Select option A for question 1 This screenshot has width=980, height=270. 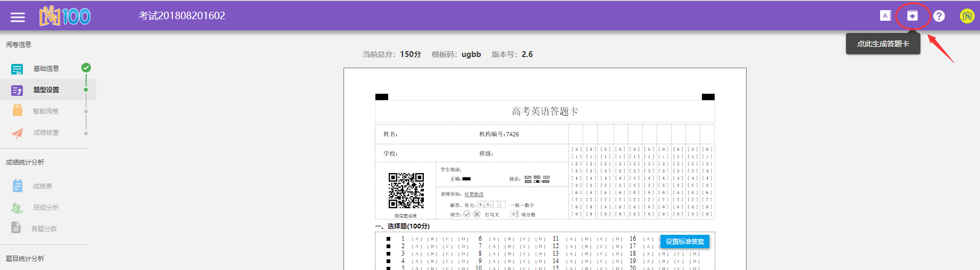[x=417, y=239]
